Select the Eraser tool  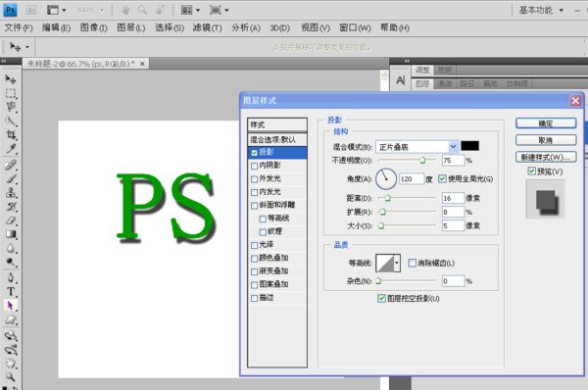10,220
